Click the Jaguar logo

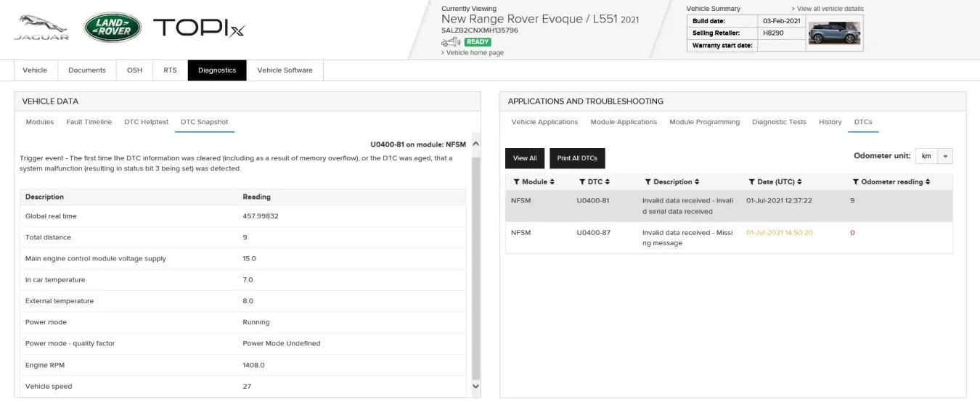point(42,27)
